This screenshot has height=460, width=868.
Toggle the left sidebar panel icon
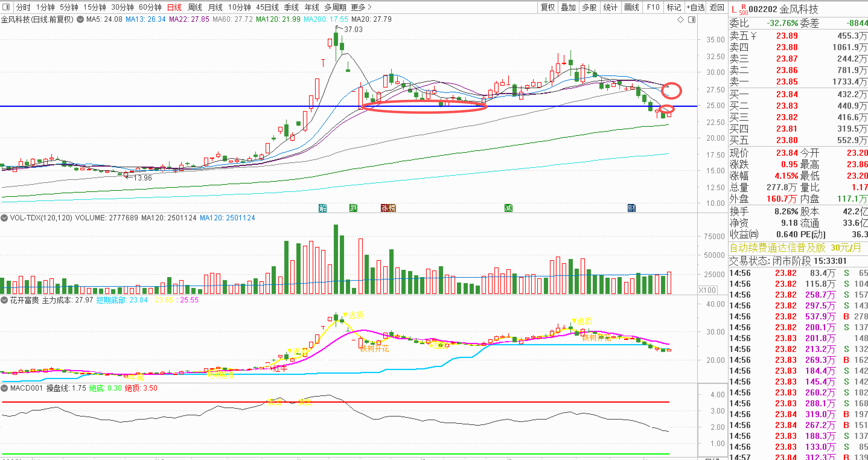tap(6, 7)
